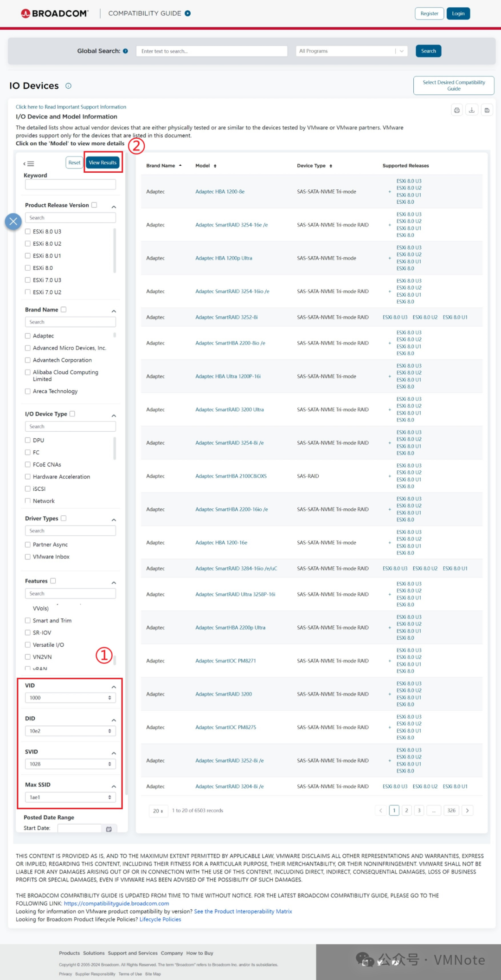This screenshot has height=980, width=501.
Task: Collapse the Features section
Action: tap(114, 583)
